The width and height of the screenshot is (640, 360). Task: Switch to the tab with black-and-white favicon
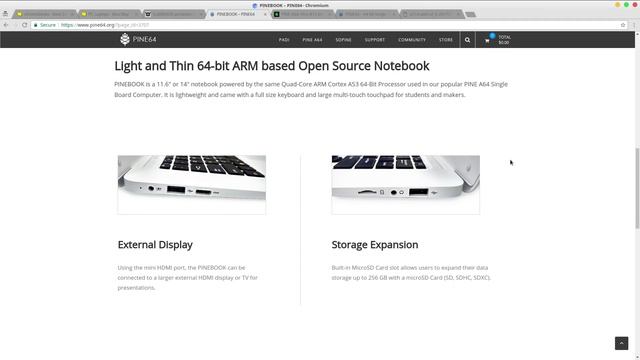pos(173,14)
